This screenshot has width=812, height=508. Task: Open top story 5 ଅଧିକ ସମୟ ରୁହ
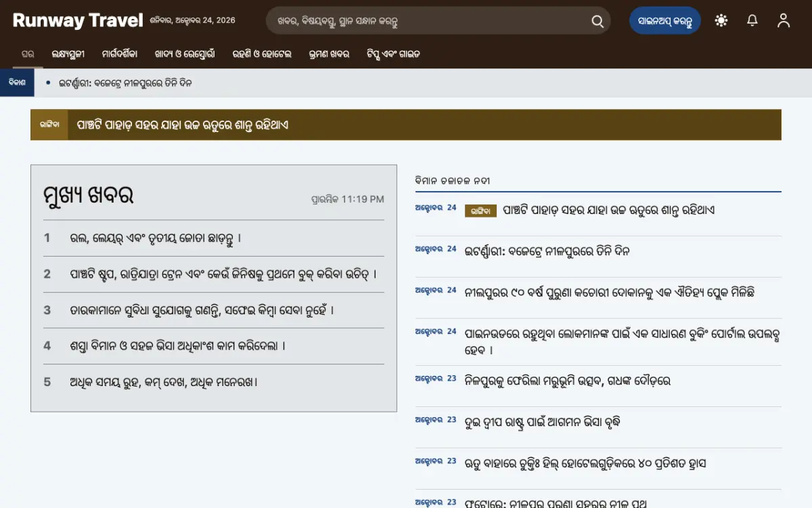point(164,382)
